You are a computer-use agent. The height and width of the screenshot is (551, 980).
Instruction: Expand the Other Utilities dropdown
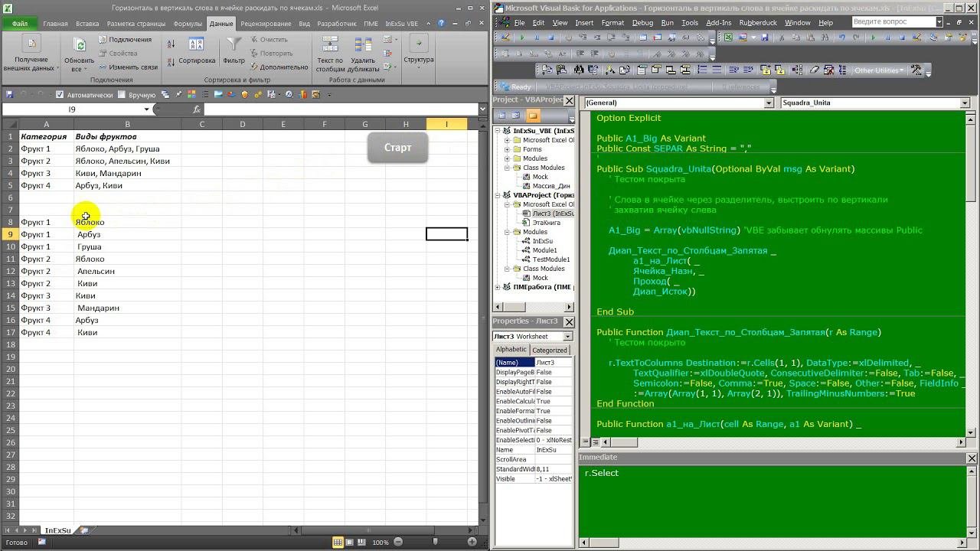880,70
